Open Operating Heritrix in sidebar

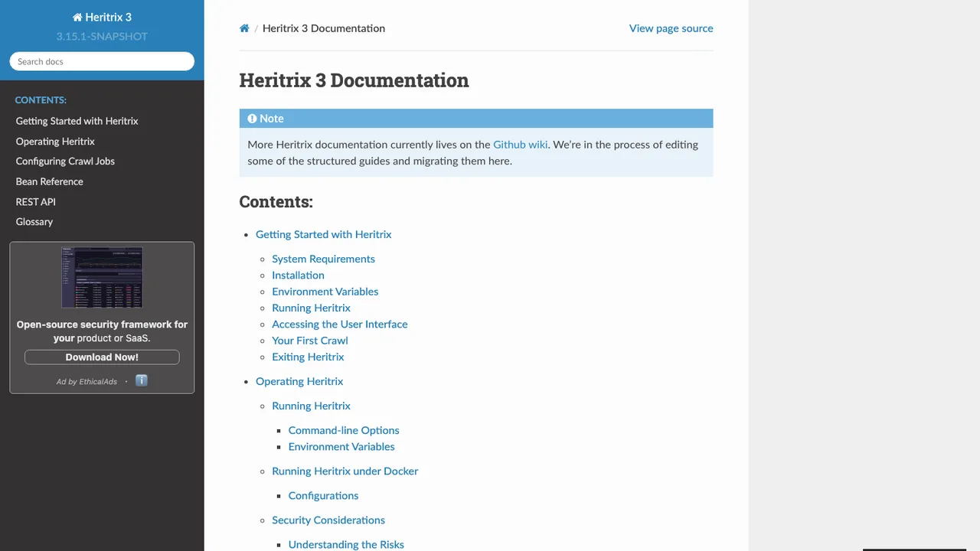coord(55,142)
